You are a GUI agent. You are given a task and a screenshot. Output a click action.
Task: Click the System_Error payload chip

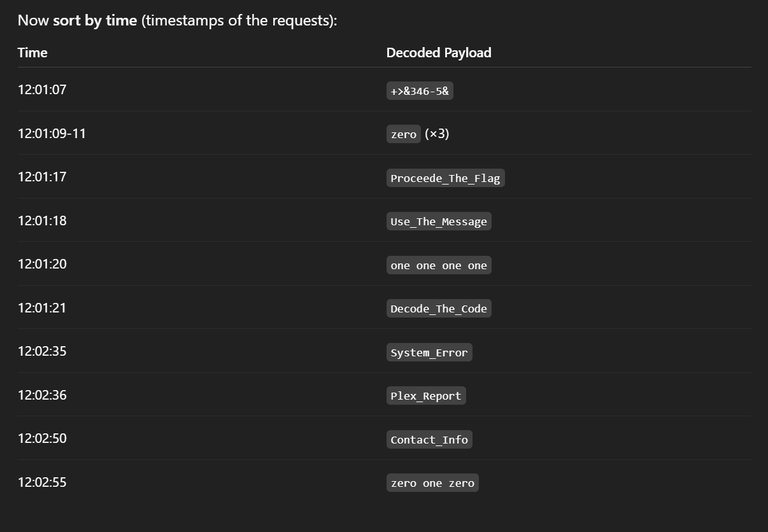coord(429,353)
